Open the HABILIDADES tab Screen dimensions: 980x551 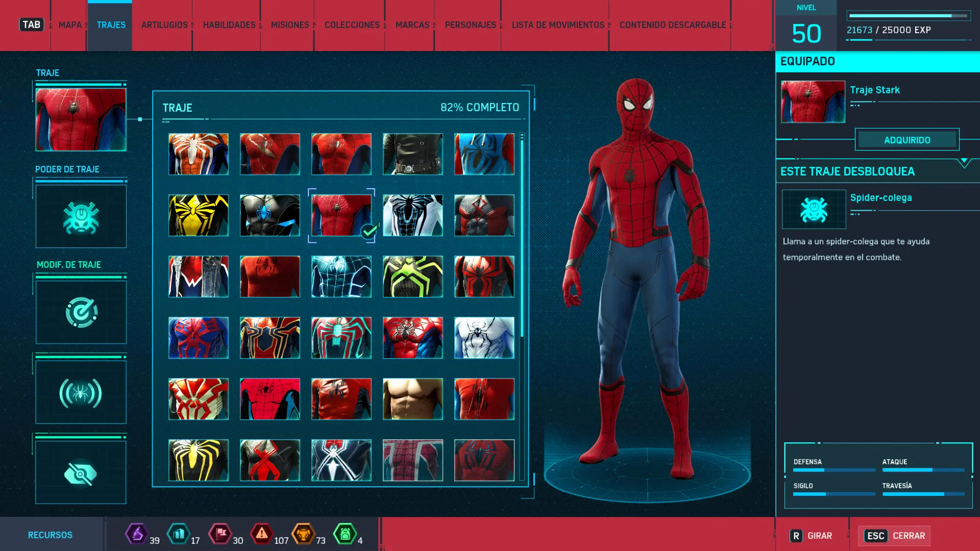[229, 24]
